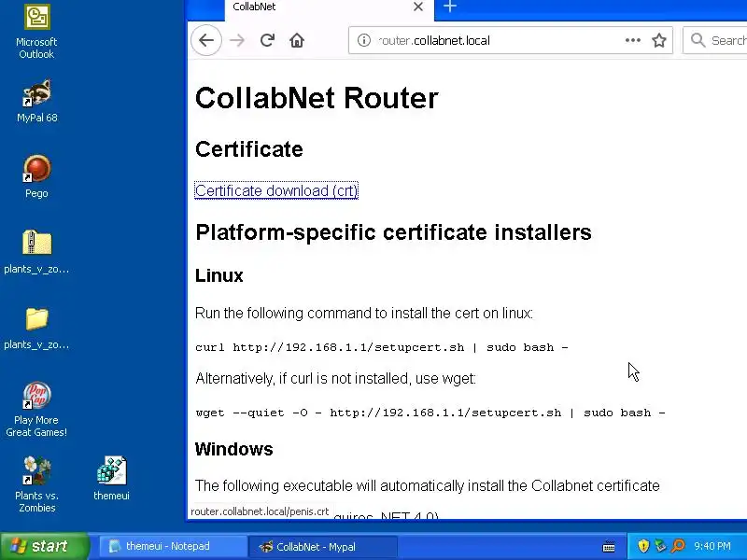The width and height of the screenshot is (747, 560).
Task: Click the 'The following executable will automatically' paragraph
Action: (428, 485)
